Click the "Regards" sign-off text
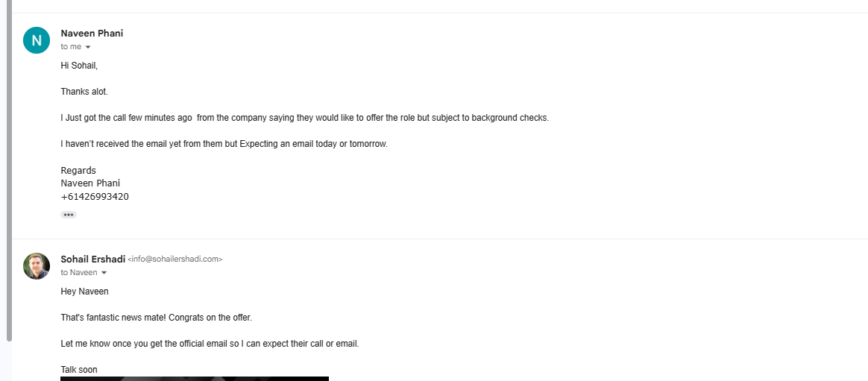Screen dimensions: 868x381 click(x=78, y=171)
